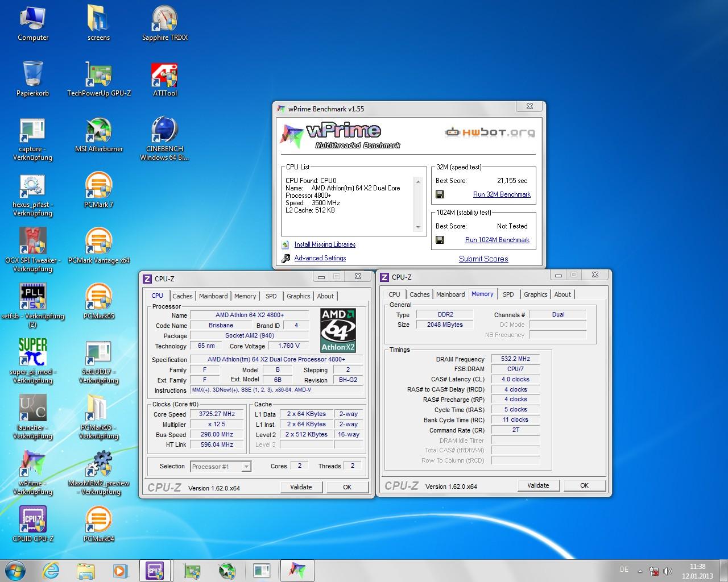Open SPD tab in left CPU-Z

[x=271, y=296]
